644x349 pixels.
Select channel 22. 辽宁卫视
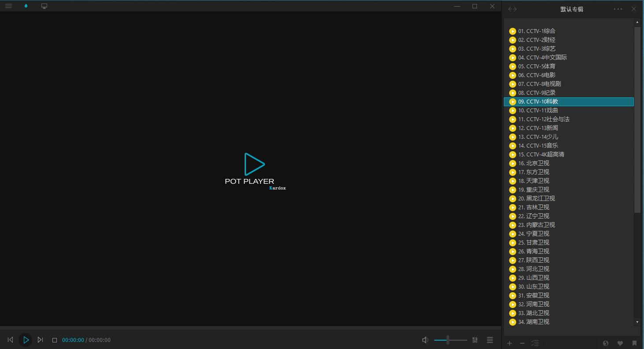tap(569, 216)
